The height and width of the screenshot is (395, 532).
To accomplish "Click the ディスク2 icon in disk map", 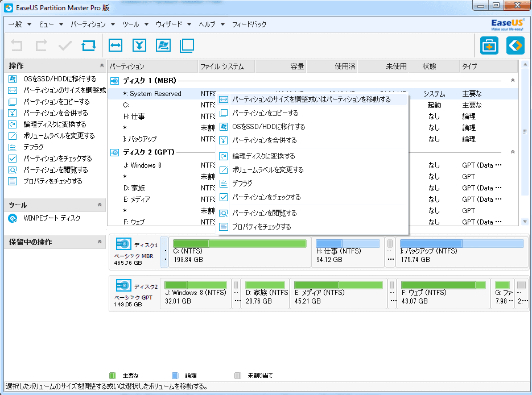I will coord(123,285).
